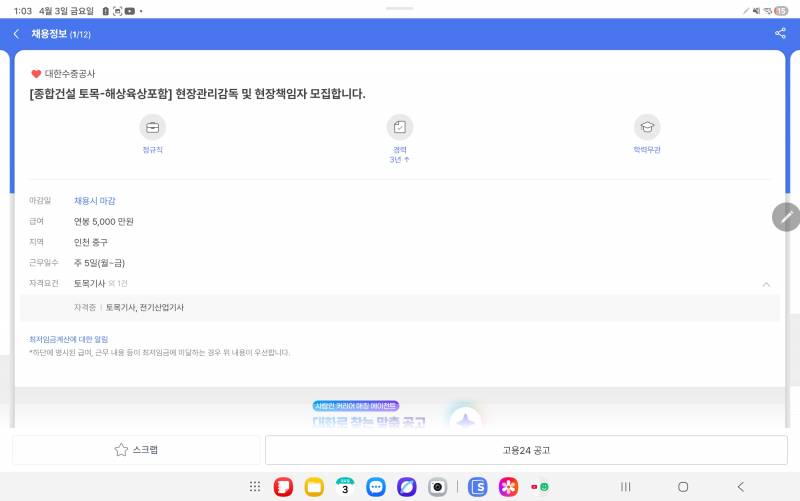Go back using the header back arrow
Image resolution: width=800 pixels, height=501 pixels.
[x=16, y=34]
